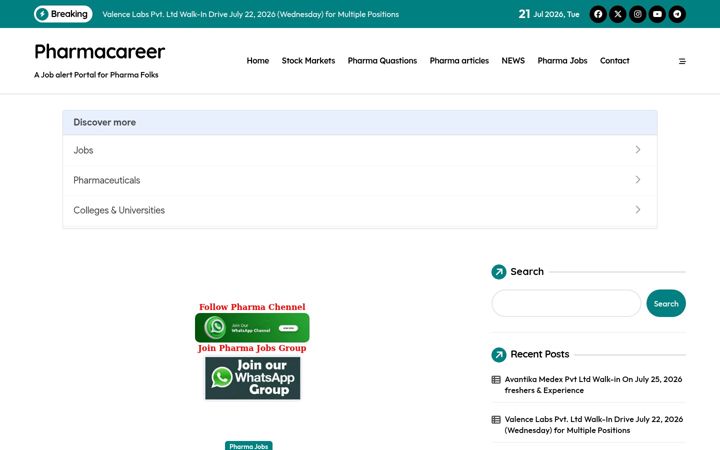Expand the Pharmaceuticals row chevron
This screenshot has height=450, width=720.
[x=638, y=180]
